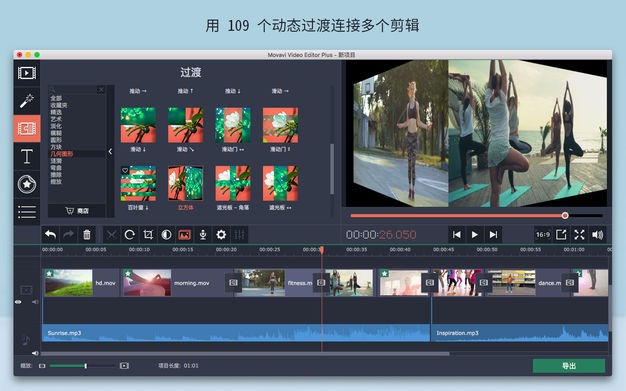This screenshot has width=626, height=391.
Task: Skip to next frame button
Action: [493, 235]
